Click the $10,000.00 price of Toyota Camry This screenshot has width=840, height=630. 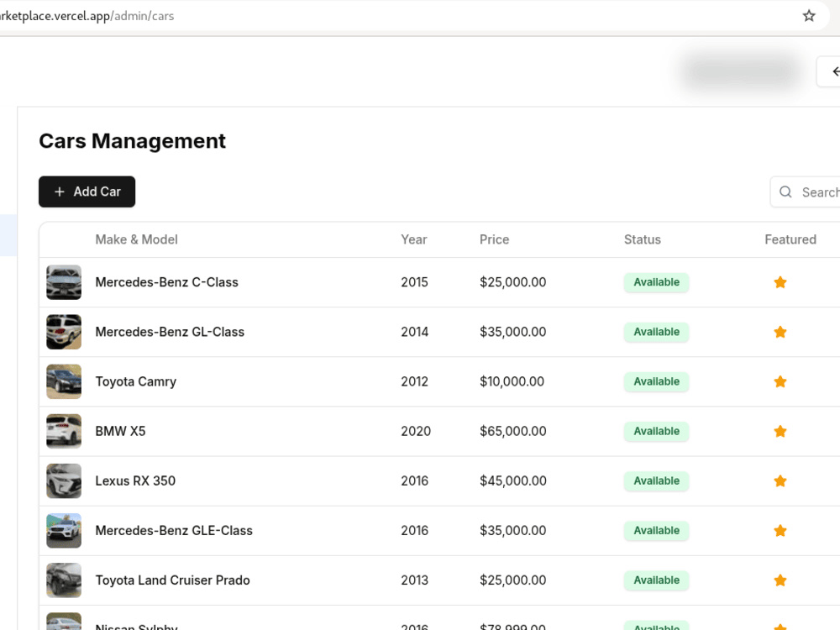click(512, 381)
